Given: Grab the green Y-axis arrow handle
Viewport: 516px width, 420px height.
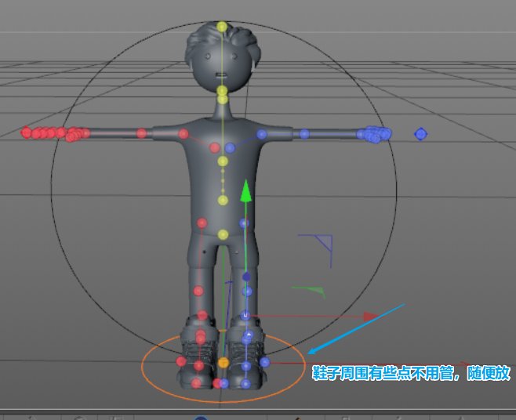Looking at the screenshot, I should click(x=245, y=190).
